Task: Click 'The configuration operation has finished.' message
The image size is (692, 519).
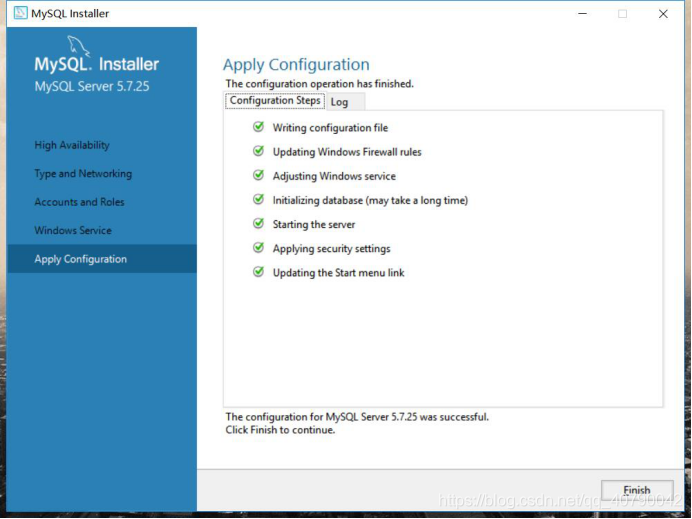Action: tap(320, 83)
